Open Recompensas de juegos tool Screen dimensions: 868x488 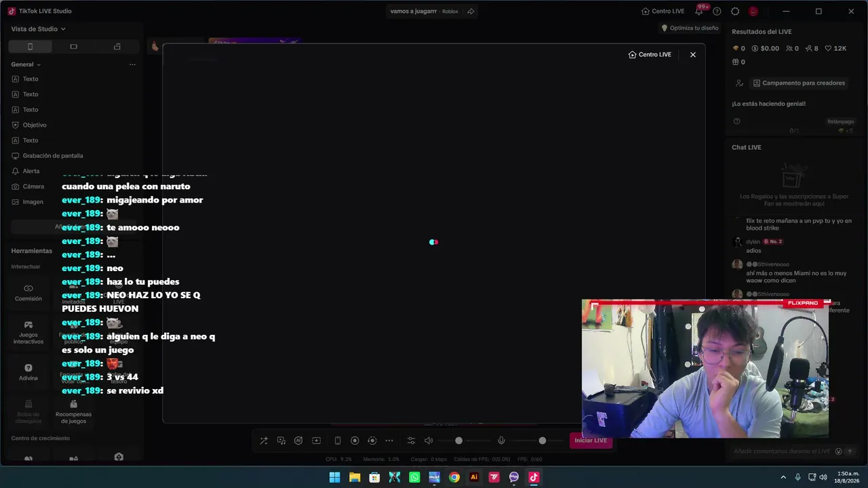73,412
